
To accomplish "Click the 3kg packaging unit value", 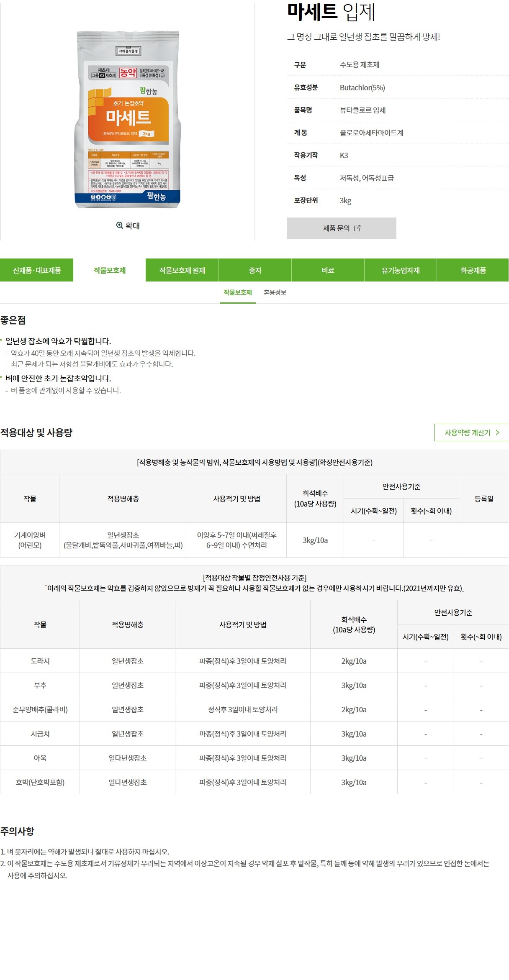I will click(346, 200).
